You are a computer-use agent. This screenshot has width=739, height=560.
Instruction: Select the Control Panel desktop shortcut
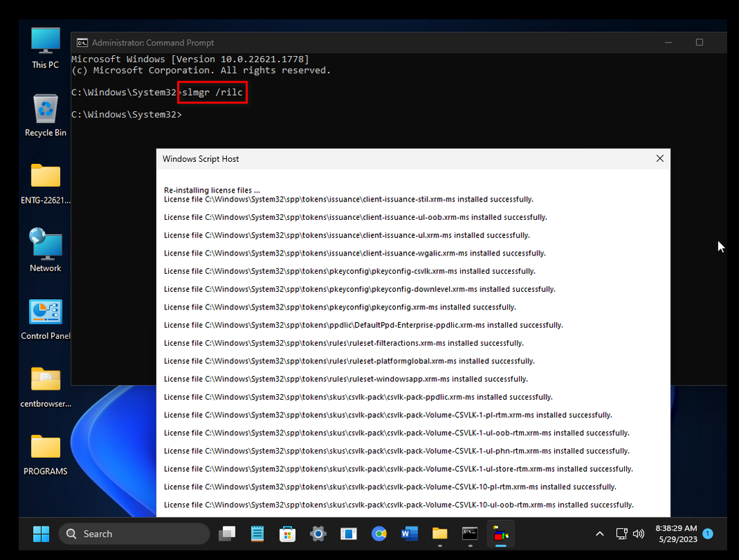pos(46,319)
